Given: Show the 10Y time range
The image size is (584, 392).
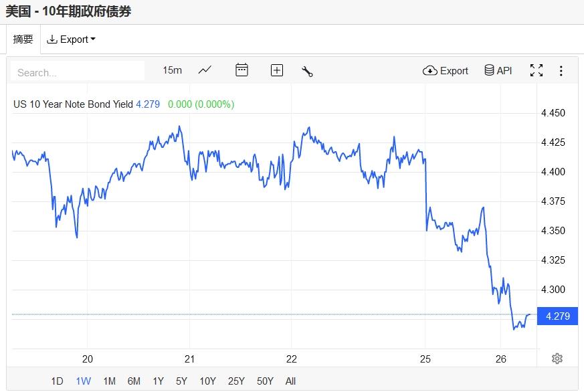Looking at the screenshot, I should (207, 381).
